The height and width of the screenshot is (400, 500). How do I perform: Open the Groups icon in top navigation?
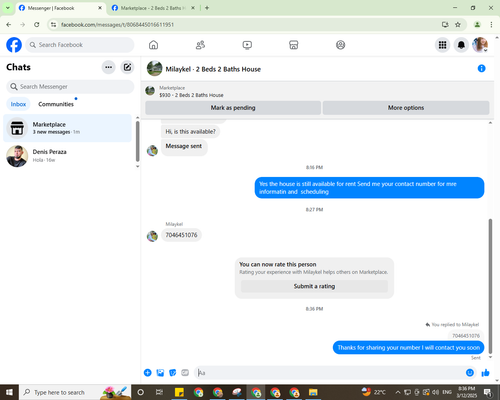[340, 45]
